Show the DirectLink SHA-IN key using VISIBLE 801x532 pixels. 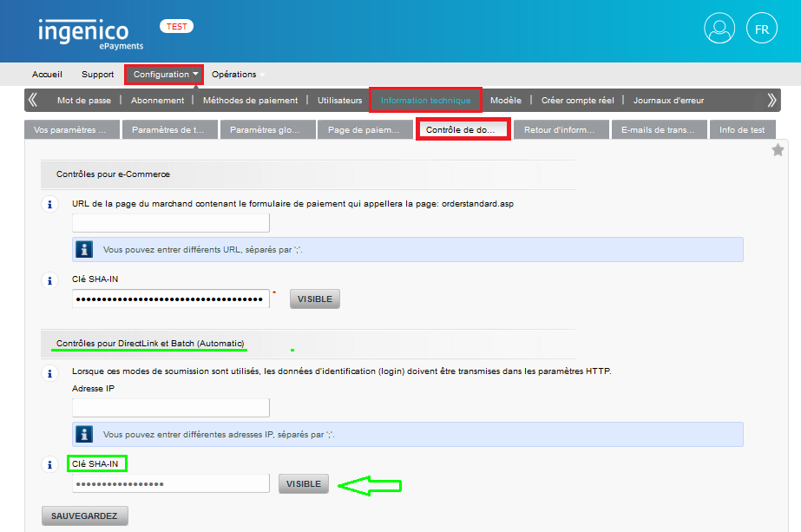(x=303, y=483)
